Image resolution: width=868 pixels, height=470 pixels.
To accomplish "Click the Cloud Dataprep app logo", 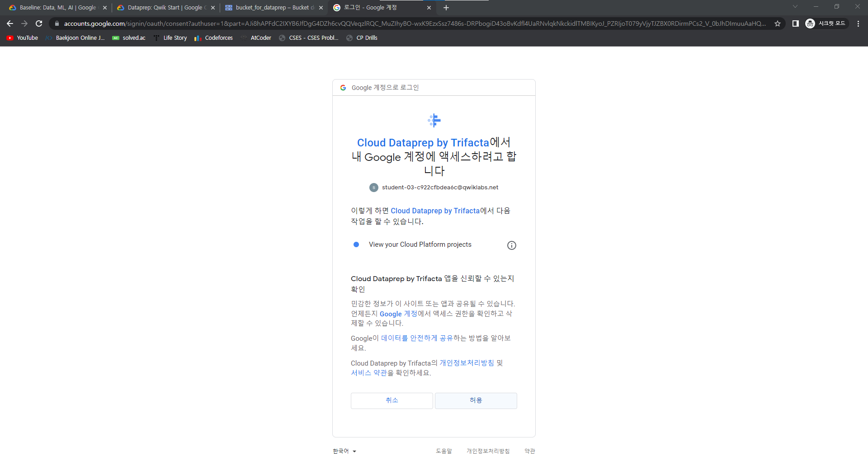I will click(434, 120).
